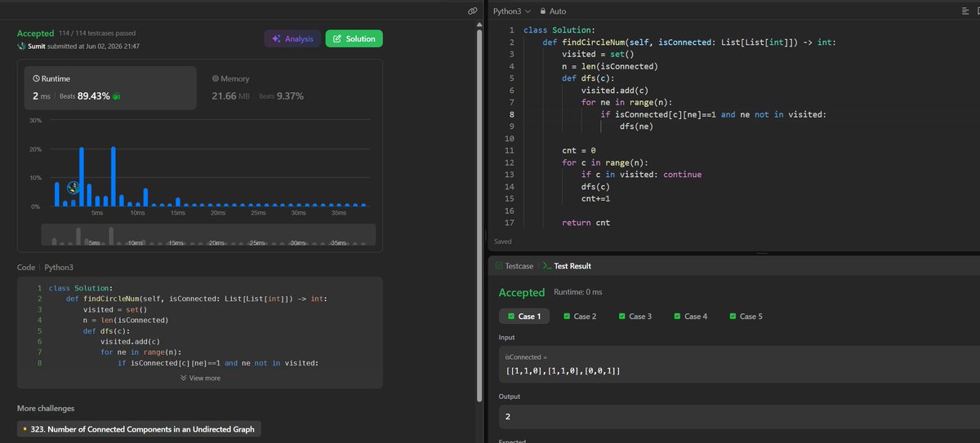
Task: Select the Case 2 result tab
Action: point(581,316)
